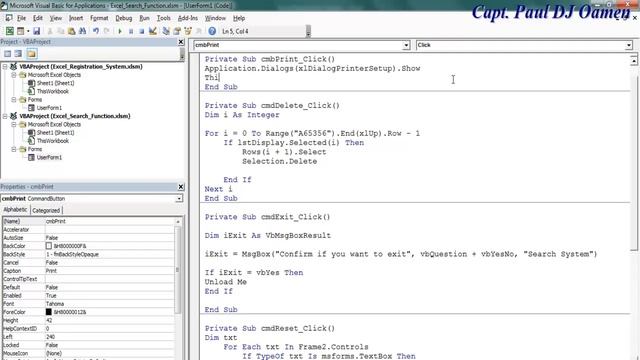
Task: Open the cmbPrint object dropdown above code
Action: [x=406, y=45]
